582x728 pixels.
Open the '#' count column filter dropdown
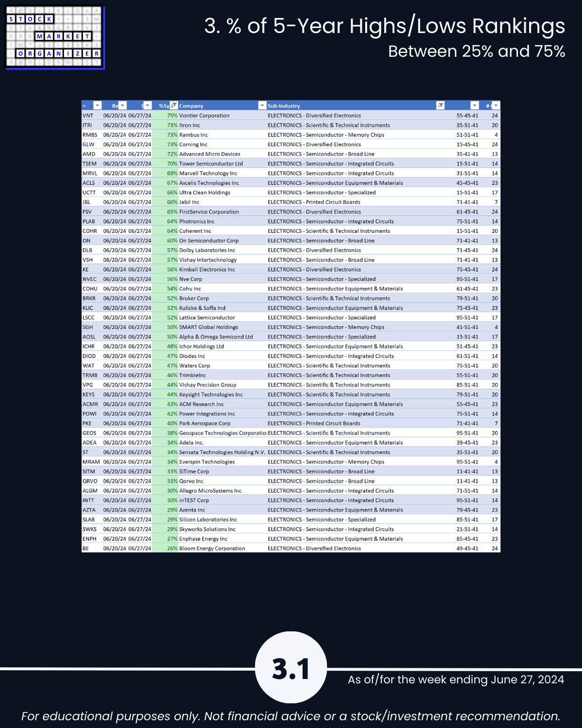click(x=496, y=105)
